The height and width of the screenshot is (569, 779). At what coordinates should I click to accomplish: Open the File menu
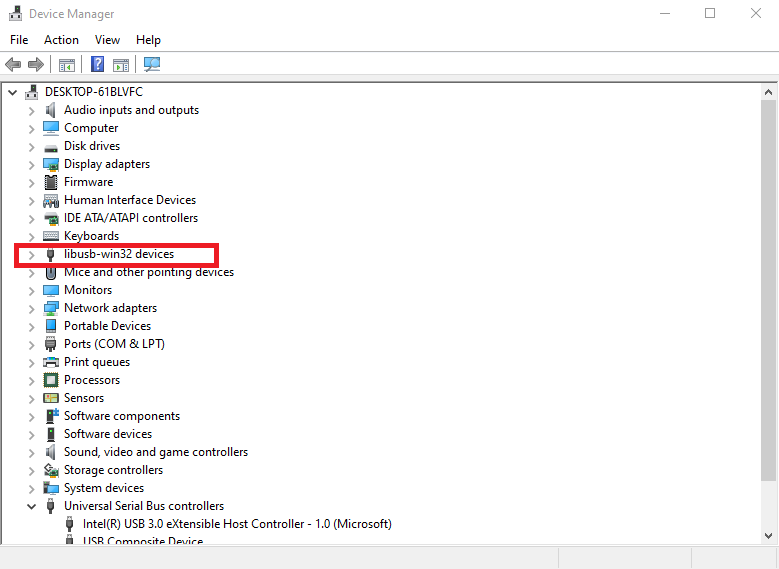pyautogui.click(x=19, y=40)
